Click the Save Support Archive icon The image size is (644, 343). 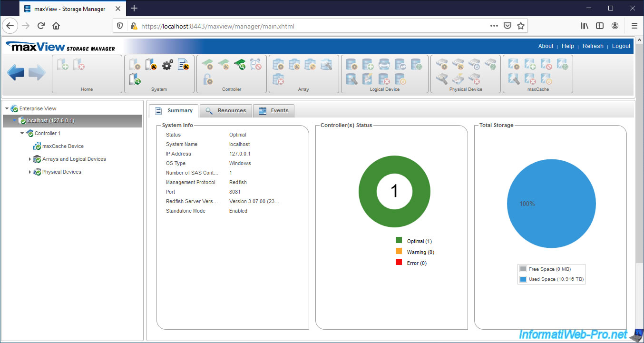183,64
